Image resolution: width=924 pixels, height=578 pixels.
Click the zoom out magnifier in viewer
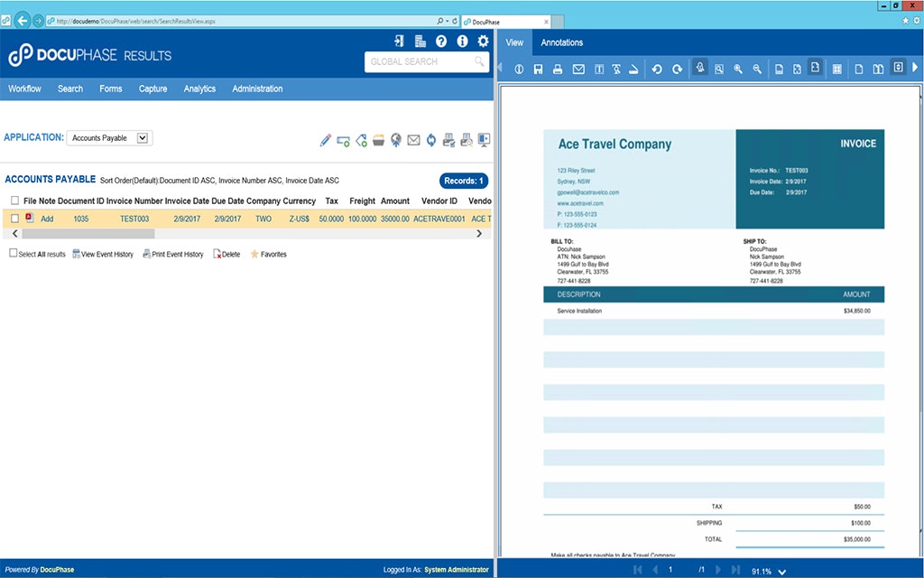coord(757,69)
